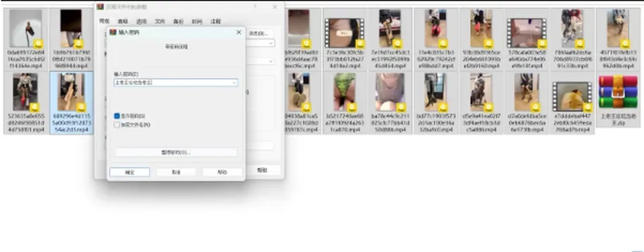Click the 取消 button in password dialog
The image size is (644, 252).
click(176, 172)
